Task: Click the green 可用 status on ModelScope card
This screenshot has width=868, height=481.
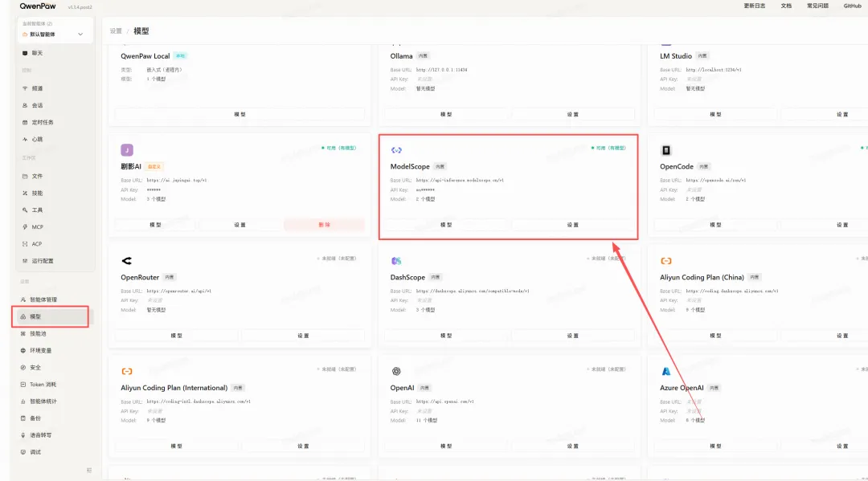Action: click(x=609, y=149)
